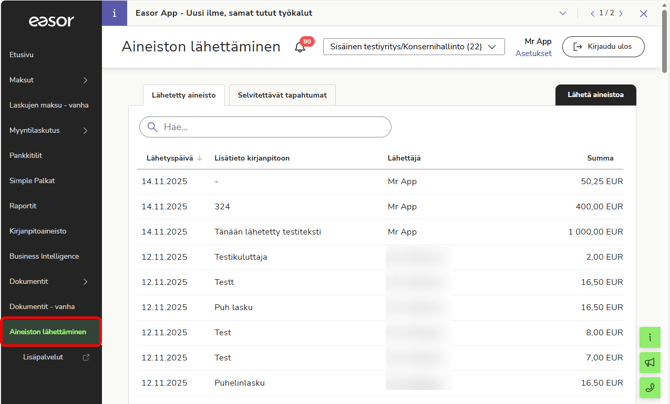This screenshot has height=404, width=670.
Task: Open Business Intelligence in the sidebar
Action: click(x=44, y=257)
